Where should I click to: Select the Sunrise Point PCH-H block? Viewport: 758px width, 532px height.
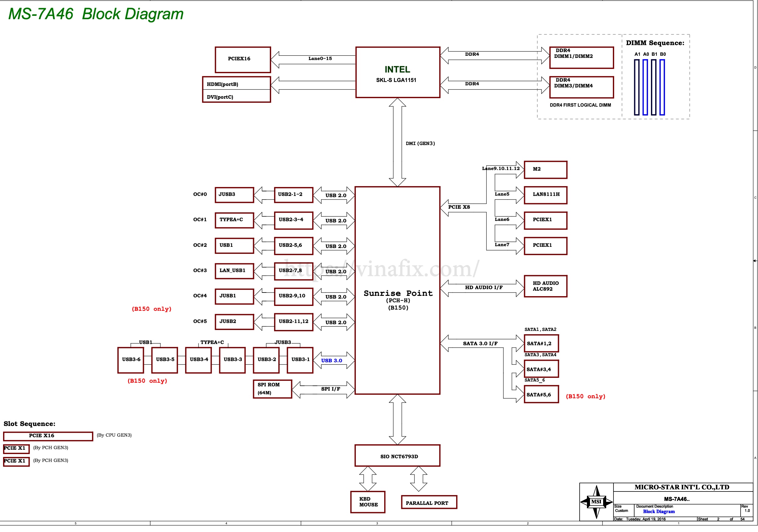point(398,291)
